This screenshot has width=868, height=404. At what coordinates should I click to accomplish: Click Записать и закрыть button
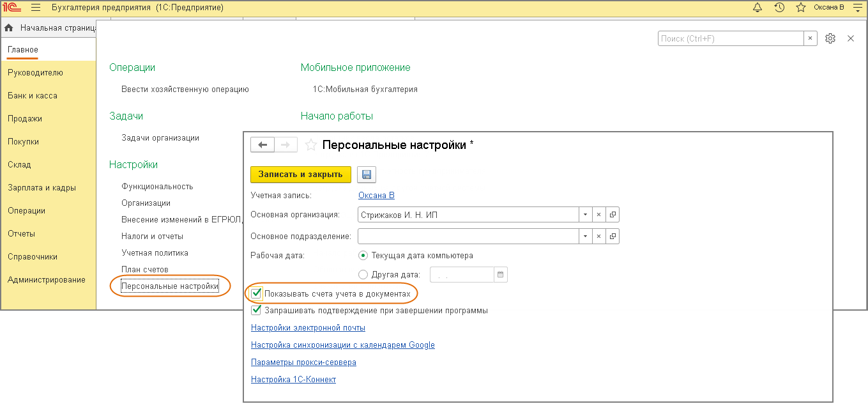[301, 175]
